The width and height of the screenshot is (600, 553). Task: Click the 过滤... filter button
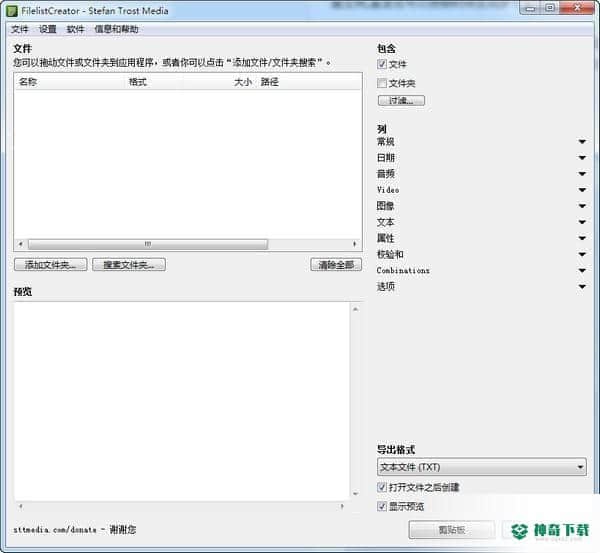coord(401,100)
